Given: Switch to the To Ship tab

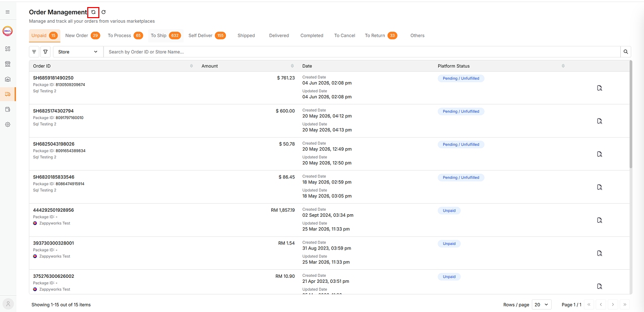Looking at the screenshot, I should pos(165,36).
